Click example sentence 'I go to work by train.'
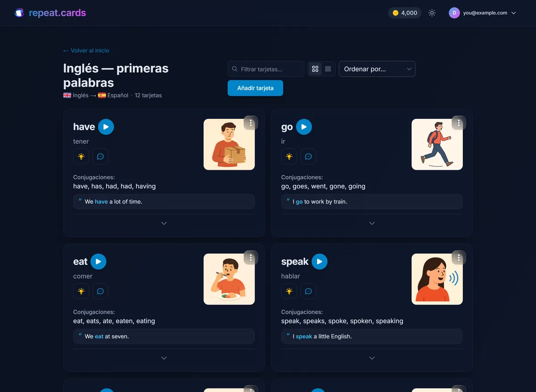536x392 pixels. click(x=320, y=202)
